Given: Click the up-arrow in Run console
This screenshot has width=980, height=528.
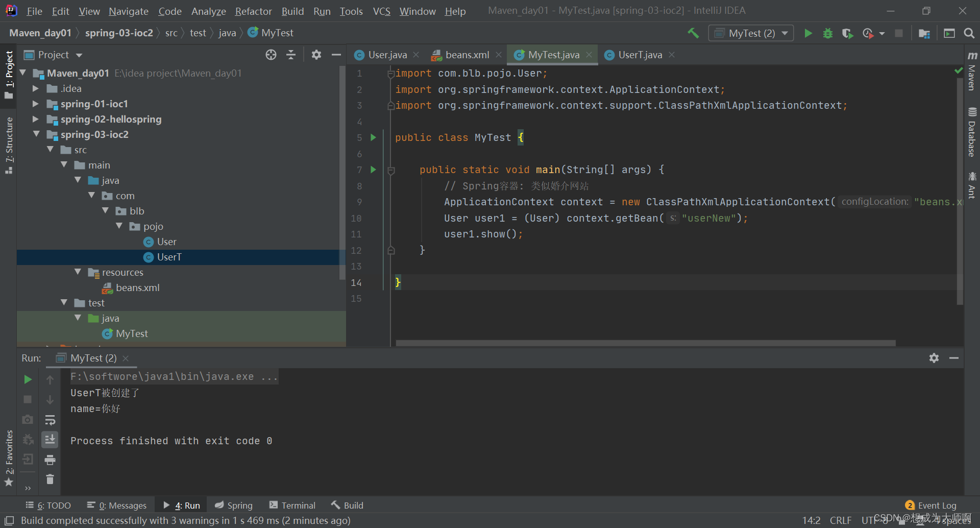Looking at the screenshot, I should pyautogui.click(x=50, y=379).
